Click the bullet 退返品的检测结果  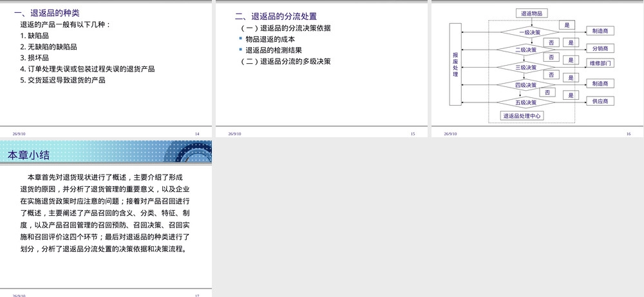coord(274,50)
